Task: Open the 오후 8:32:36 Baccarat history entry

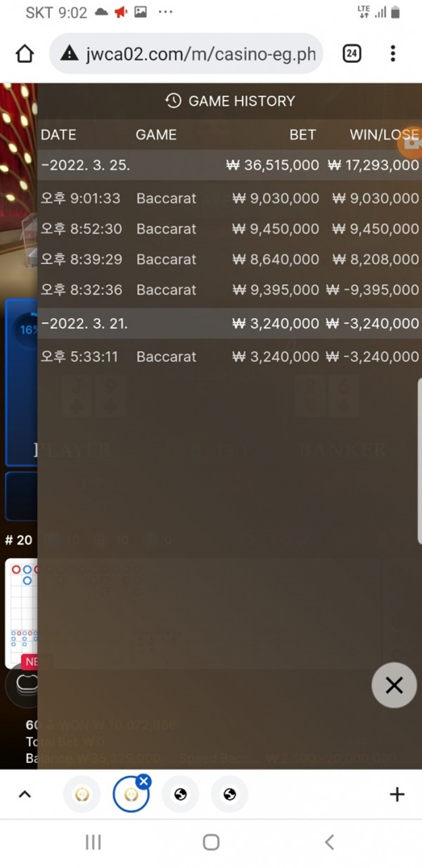Action: tap(229, 290)
